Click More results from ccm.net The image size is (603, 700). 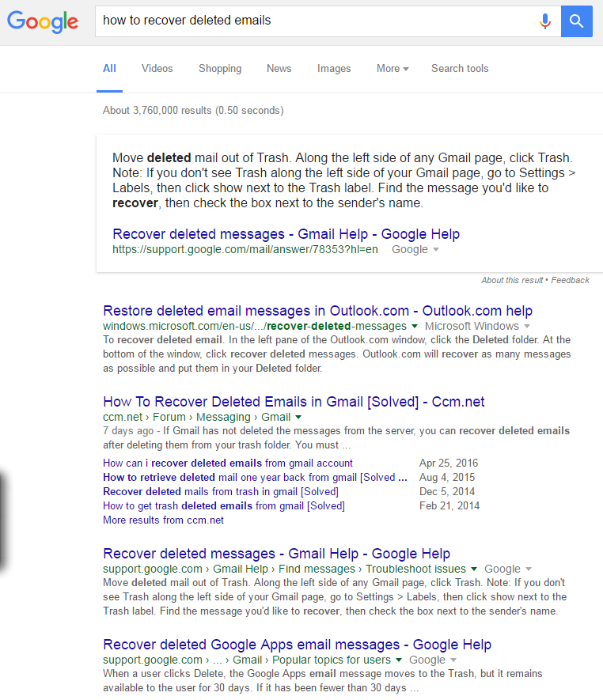163,520
